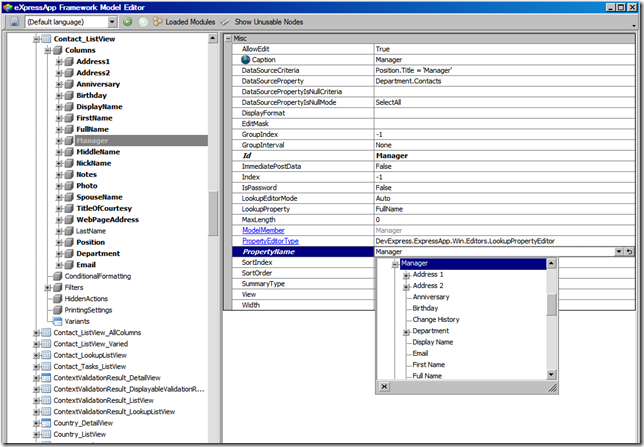Image resolution: width=644 pixels, height=447 pixels.
Task: Click the ConditionalFormatting node icon
Action: (x=58, y=276)
